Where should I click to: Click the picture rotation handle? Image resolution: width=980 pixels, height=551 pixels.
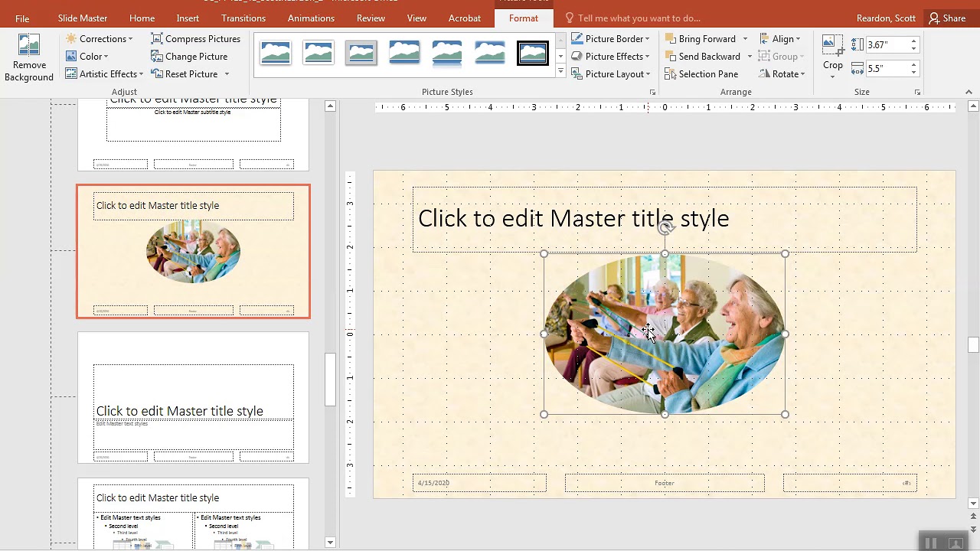pyautogui.click(x=665, y=227)
